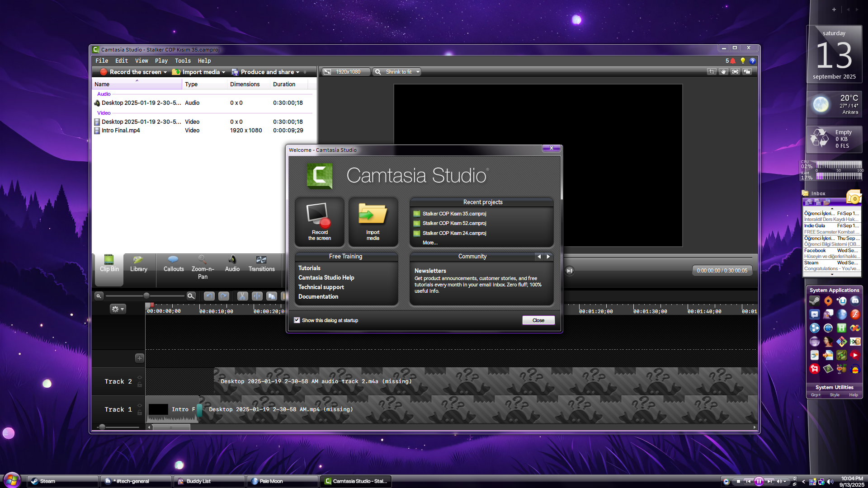Click the Split clip icon
The height and width of the screenshot is (488, 868).
pyautogui.click(x=257, y=296)
